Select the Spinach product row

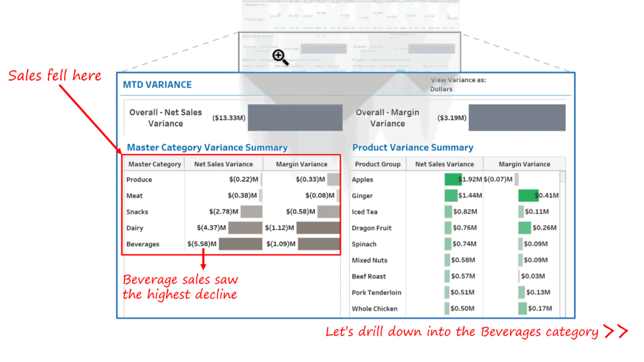[455, 244]
